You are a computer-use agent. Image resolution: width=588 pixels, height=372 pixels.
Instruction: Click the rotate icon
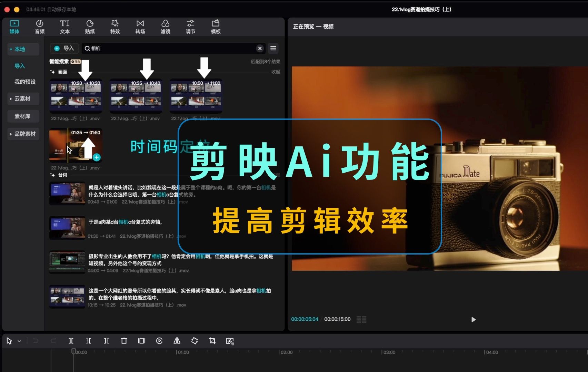tap(195, 341)
